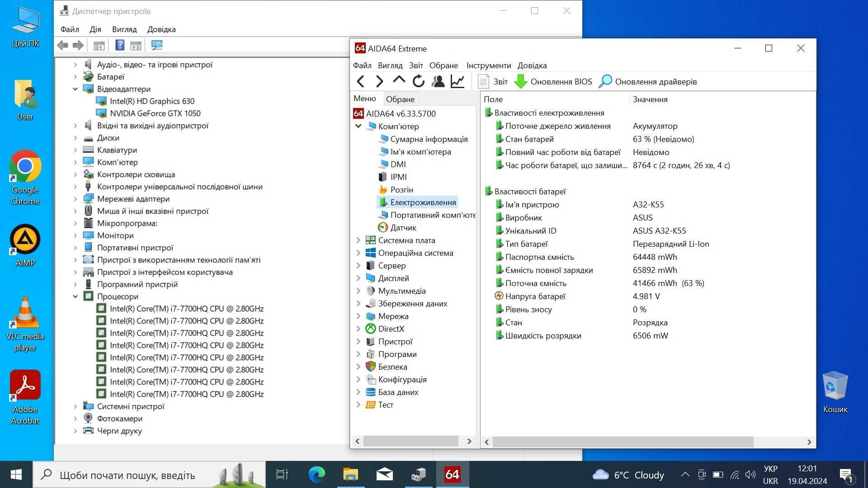Open Цей ПК desktop icon

[x=25, y=26]
